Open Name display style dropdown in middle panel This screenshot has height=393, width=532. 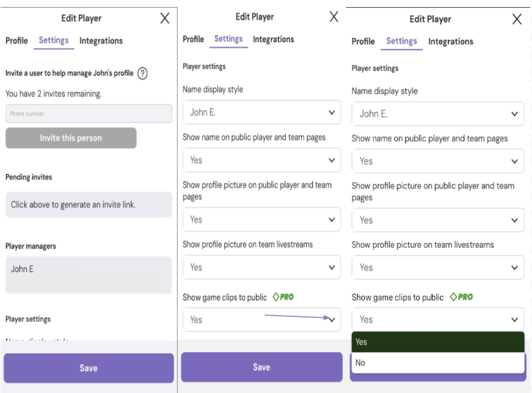click(261, 113)
